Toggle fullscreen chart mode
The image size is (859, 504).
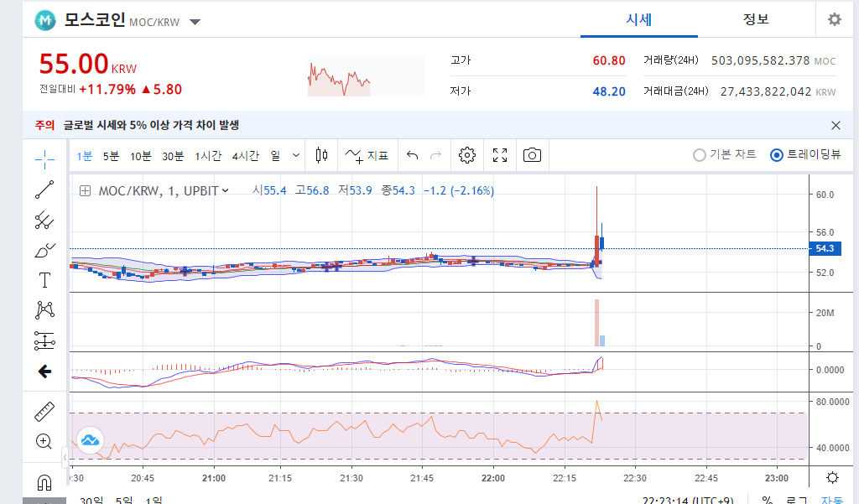coord(500,156)
